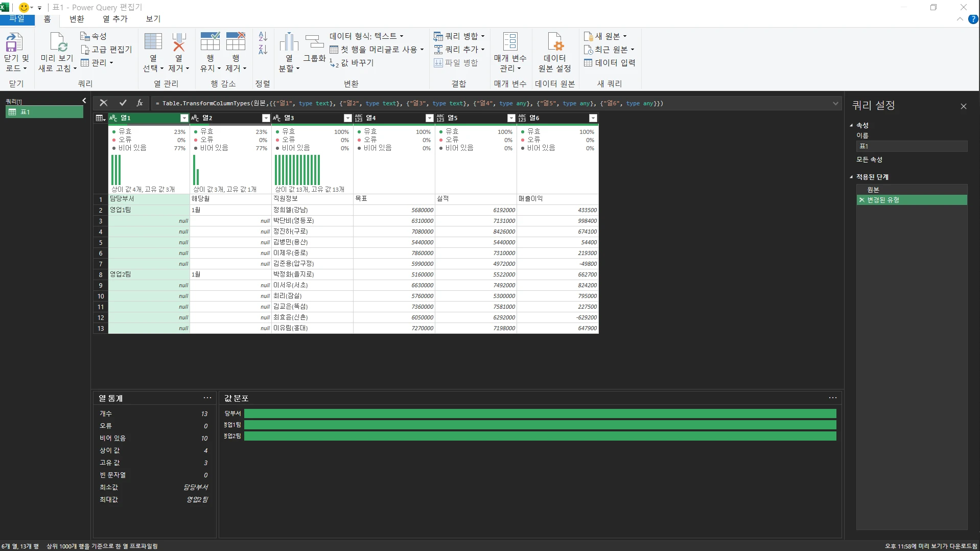Collapse the 적용된 단계 section
The width and height of the screenshot is (980, 551).
point(851,177)
